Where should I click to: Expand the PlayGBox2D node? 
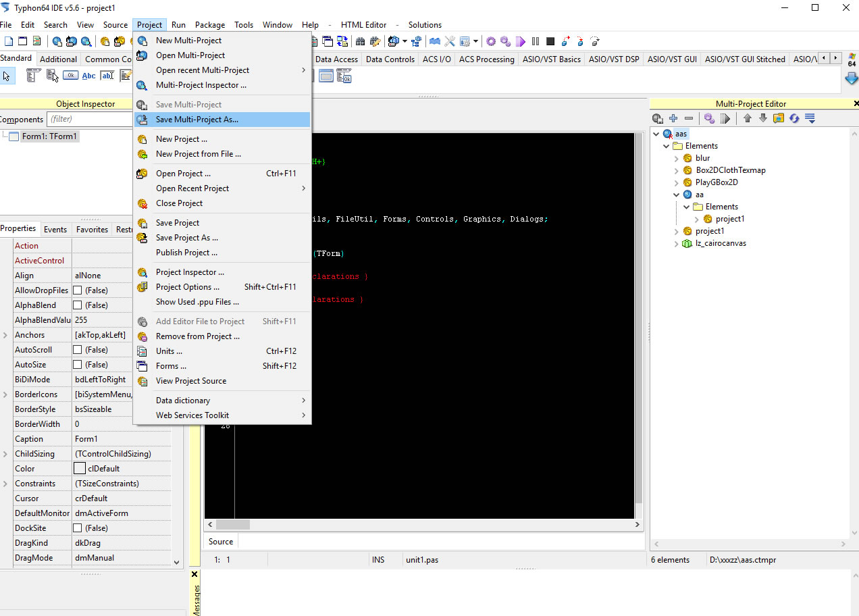coord(677,182)
